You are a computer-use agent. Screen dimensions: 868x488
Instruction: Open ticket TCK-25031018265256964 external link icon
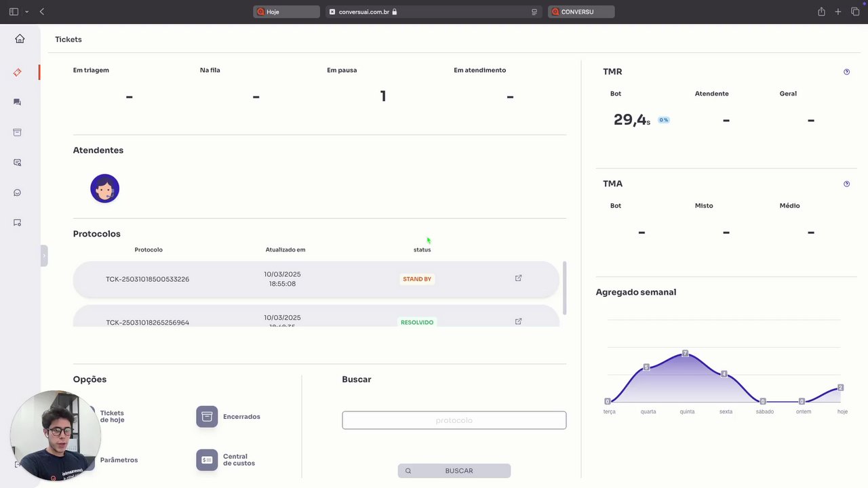(518, 321)
